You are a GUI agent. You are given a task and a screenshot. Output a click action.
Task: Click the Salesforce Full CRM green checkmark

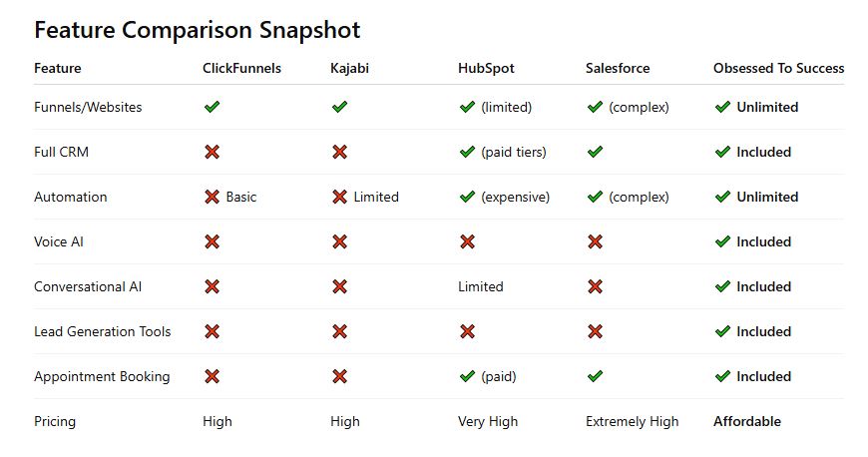pos(595,152)
